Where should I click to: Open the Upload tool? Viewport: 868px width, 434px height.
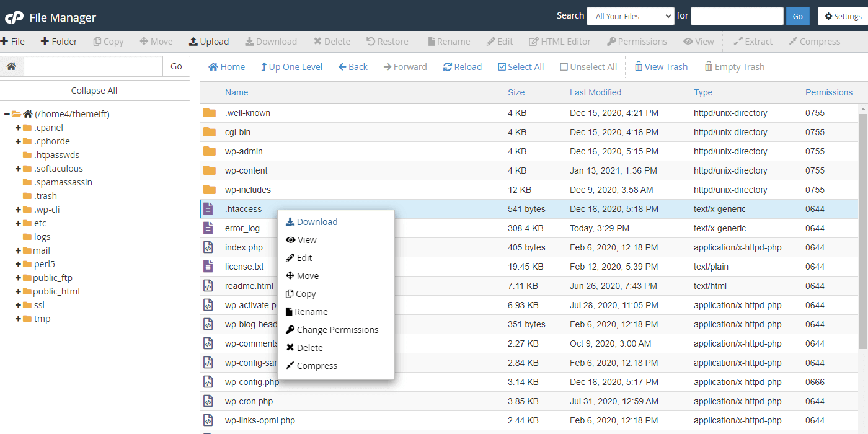coord(209,42)
